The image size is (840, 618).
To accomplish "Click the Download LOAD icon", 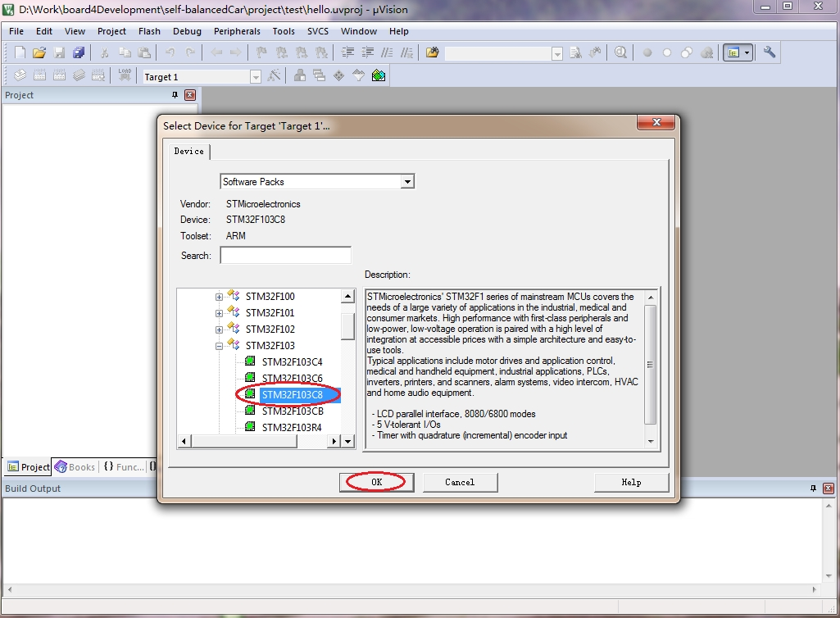I will coord(125,75).
